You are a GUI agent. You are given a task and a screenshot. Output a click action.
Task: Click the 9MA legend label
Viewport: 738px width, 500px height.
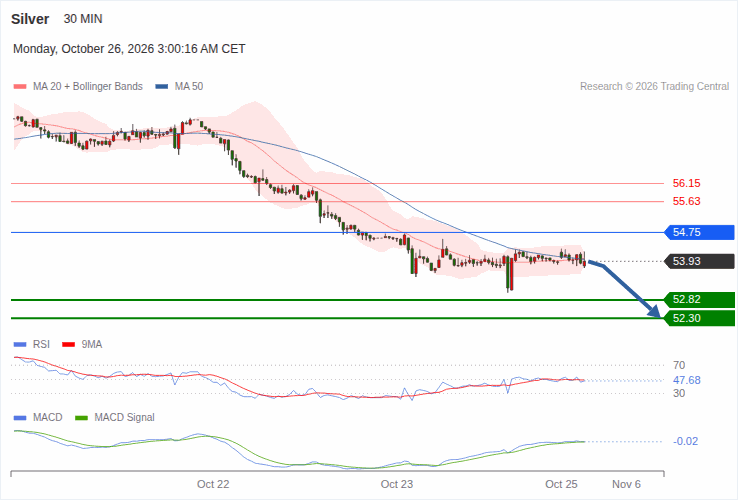(x=92, y=345)
